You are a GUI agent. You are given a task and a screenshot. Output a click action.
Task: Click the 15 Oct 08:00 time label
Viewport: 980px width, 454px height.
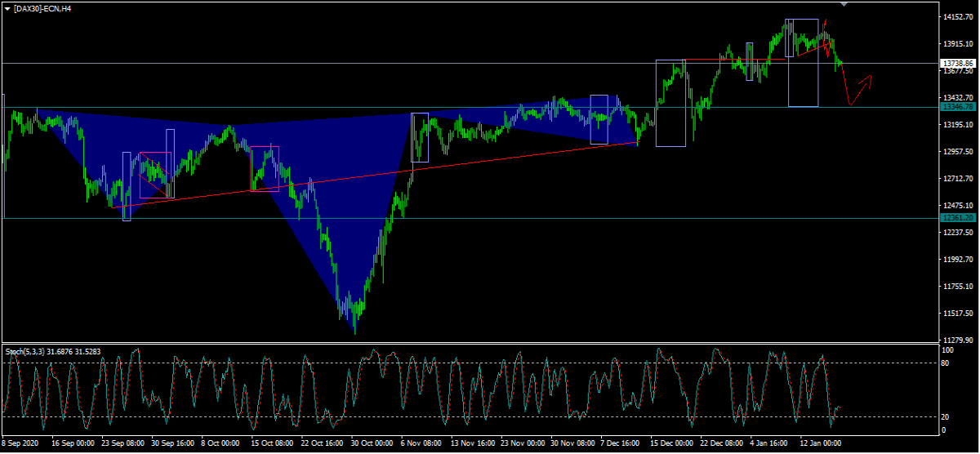coord(272,443)
